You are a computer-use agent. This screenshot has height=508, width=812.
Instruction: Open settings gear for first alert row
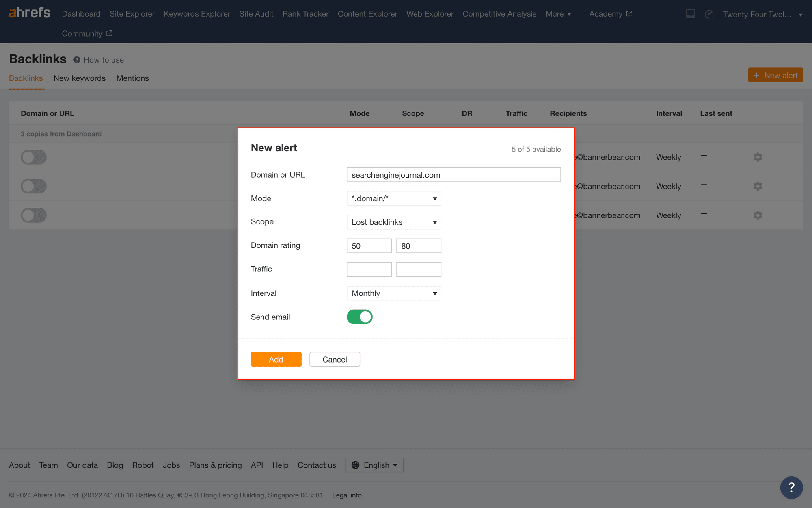758,157
